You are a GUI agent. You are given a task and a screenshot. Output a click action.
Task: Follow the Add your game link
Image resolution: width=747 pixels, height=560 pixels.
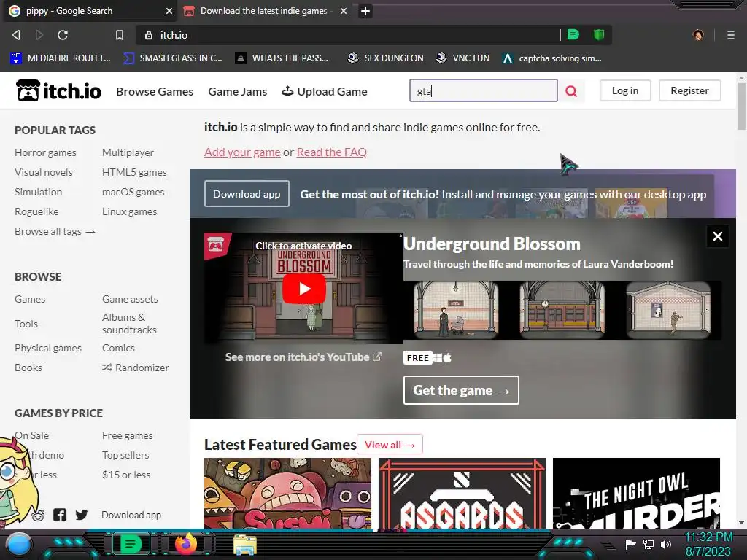pos(242,152)
